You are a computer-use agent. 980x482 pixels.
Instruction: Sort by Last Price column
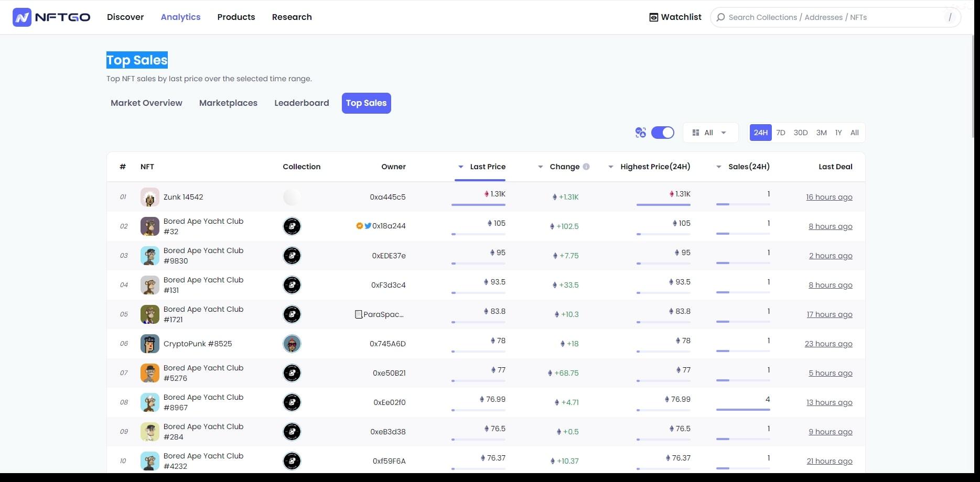(x=482, y=167)
